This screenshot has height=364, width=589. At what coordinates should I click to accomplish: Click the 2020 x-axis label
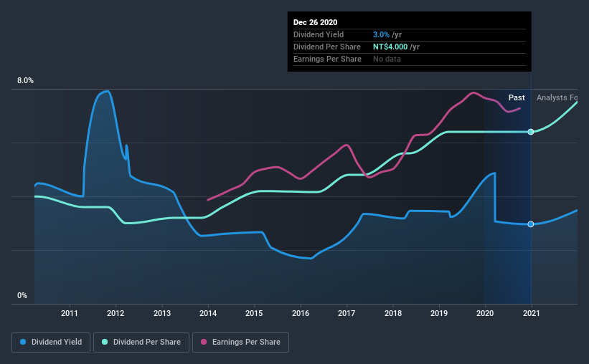point(485,313)
